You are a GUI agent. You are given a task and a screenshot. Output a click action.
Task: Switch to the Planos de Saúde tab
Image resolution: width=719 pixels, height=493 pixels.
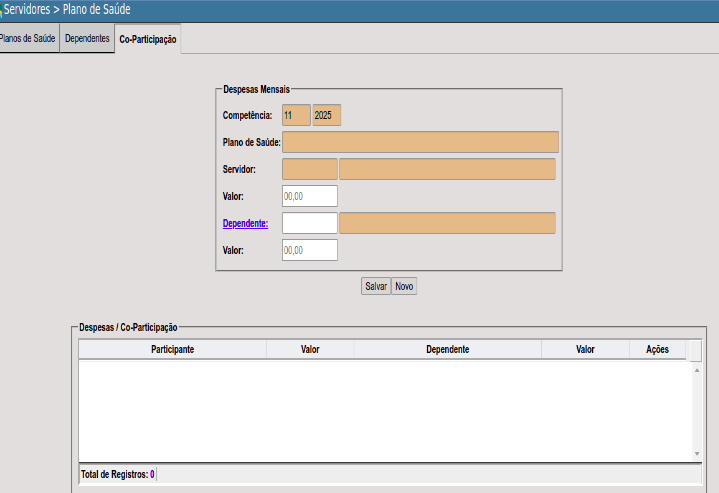28,38
